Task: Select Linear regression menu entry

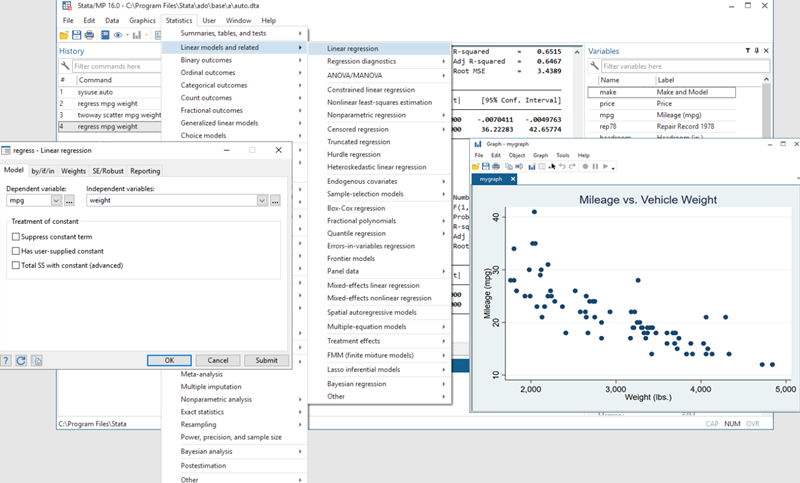Action: coord(380,48)
